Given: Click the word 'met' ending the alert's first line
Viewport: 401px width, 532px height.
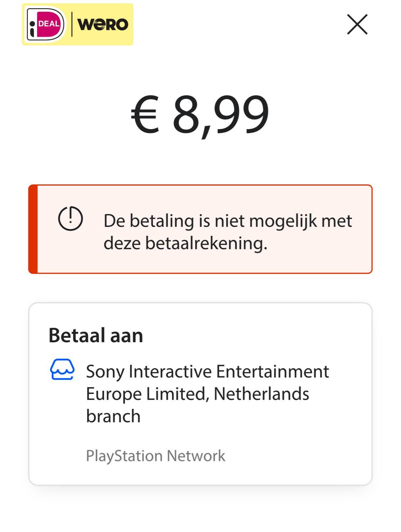Looking at the screenshot, I should 337,221.
